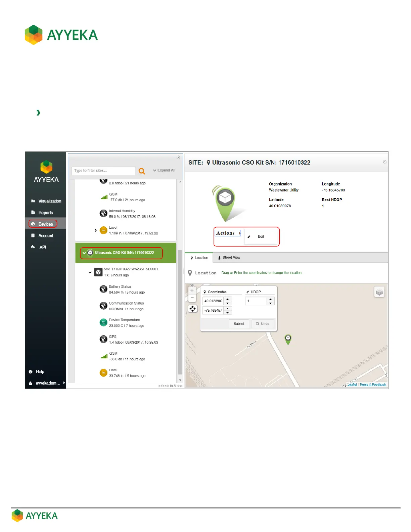The height and width of the screenshot is (532, 411).
Task: Increase longitude with up stepper
Action: 228,309
